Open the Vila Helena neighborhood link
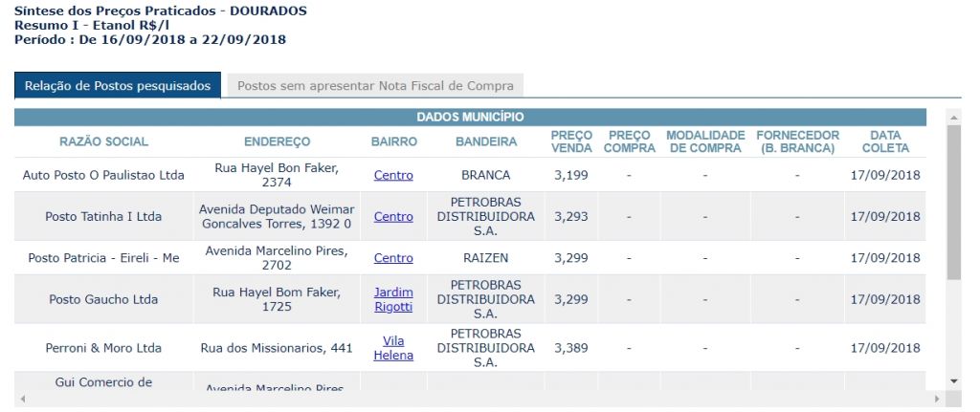Viewport: 980px width, 412px height. click(393, 348)
